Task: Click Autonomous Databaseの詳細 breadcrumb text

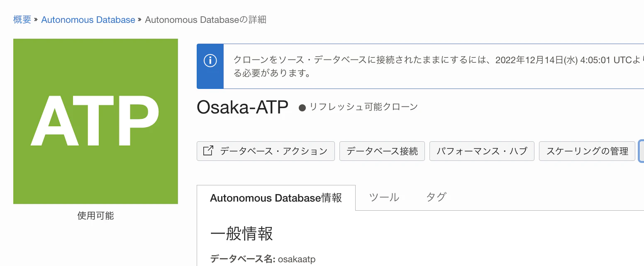Action: pyautogui.click(x=205, y=20)
